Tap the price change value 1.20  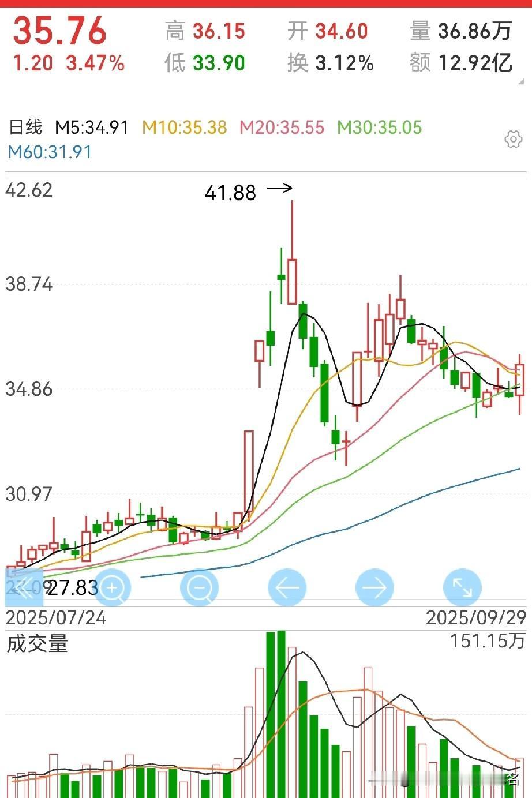(x=33, y=63)
